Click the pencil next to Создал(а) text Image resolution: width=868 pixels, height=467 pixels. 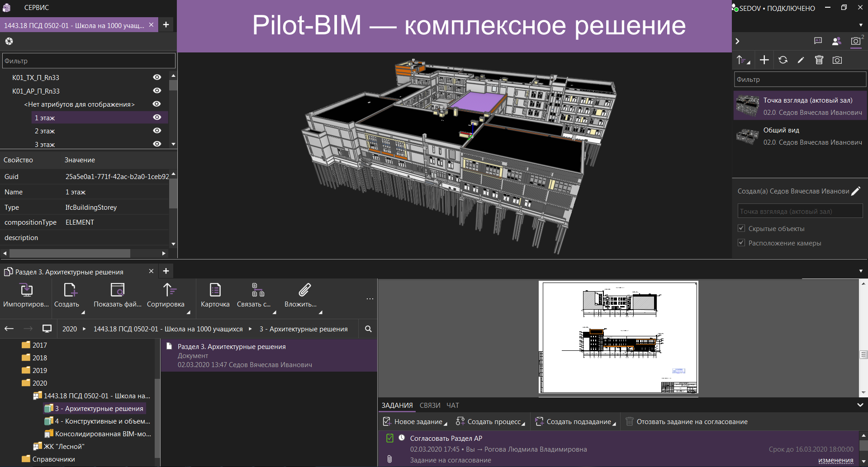click(856, 191)
